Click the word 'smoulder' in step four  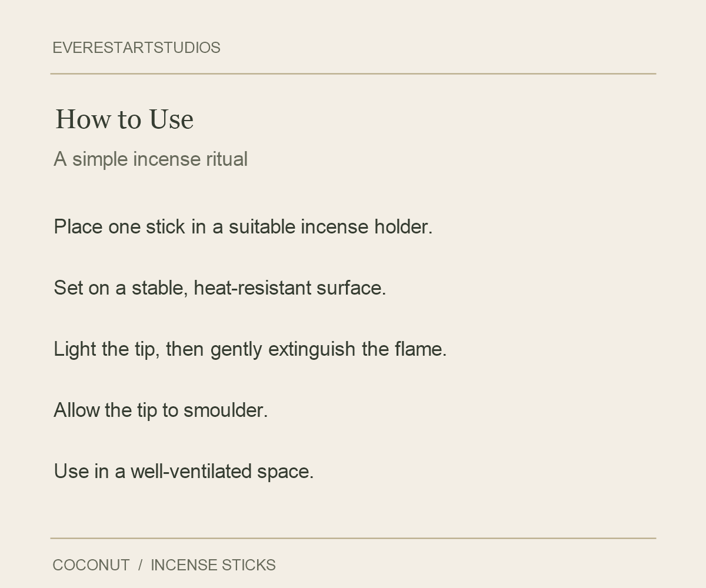point(226,410)
